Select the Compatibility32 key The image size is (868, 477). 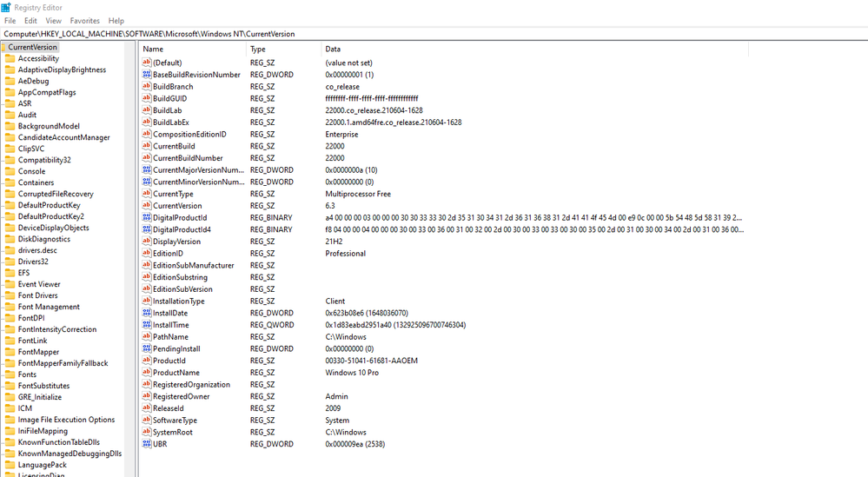coord(44,160)
